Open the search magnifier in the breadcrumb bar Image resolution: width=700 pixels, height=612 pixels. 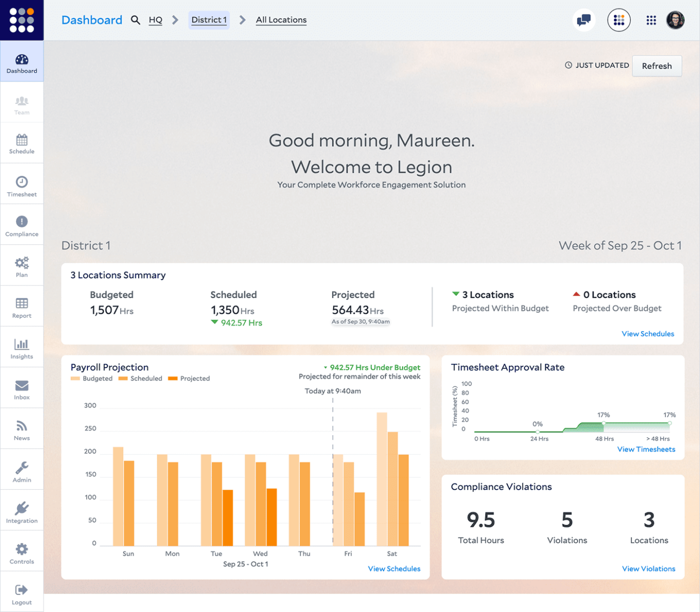(135, 20)
